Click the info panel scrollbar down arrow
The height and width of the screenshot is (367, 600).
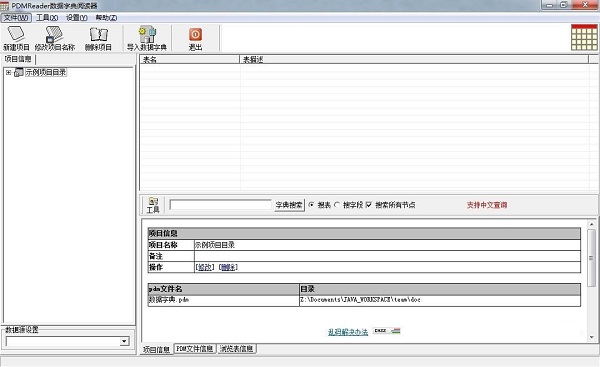(592, 337)
